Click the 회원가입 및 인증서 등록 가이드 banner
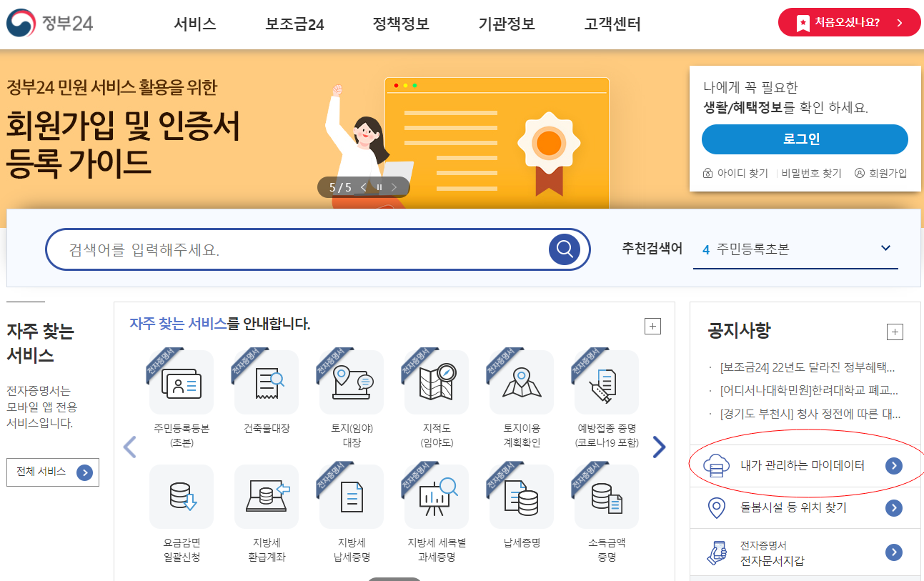The height and width of the screenshot is (581, 924). (122, 144)
